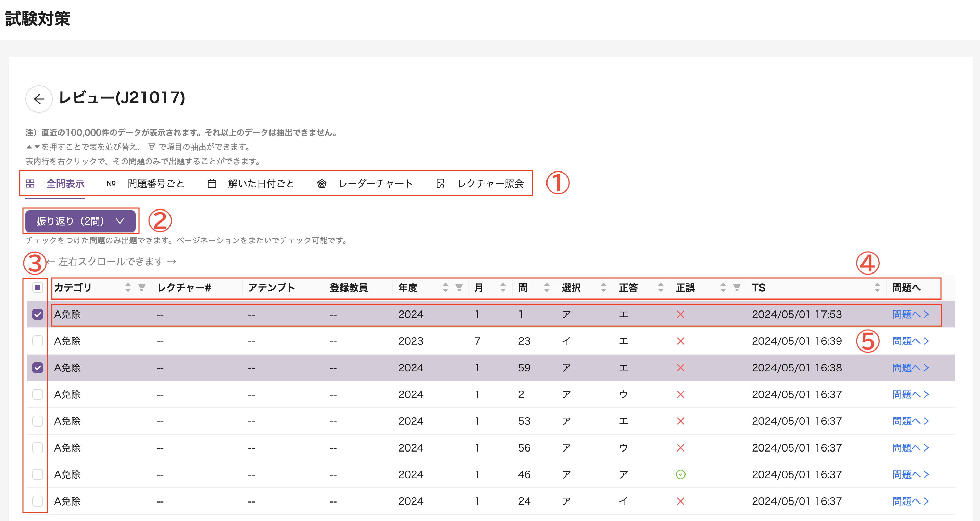
Task: Open 問題へ link on the top row
Action: tap(910, 315)
